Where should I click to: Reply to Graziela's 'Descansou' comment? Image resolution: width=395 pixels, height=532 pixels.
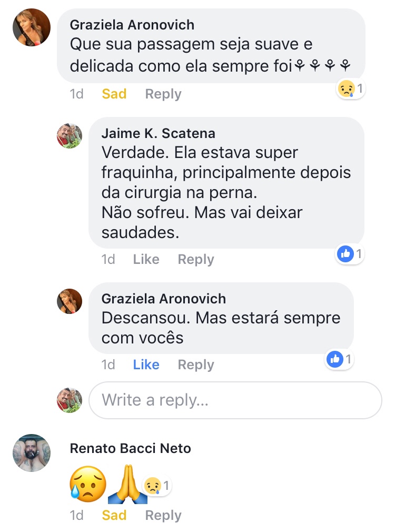tap(196, 365)
